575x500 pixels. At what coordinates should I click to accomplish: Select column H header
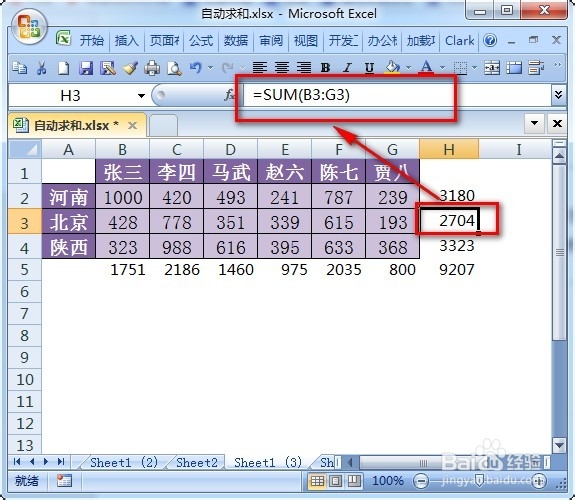point(449,149)
